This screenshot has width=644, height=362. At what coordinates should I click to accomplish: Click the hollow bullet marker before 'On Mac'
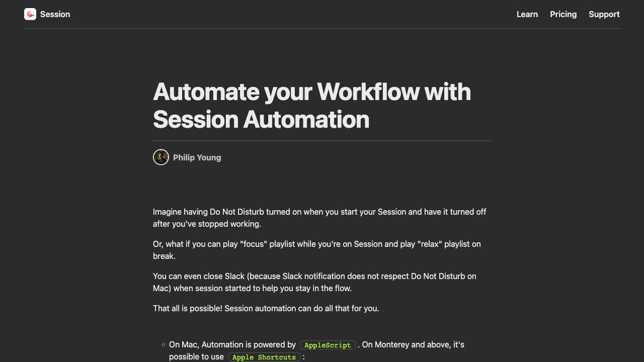coord(163,344)
